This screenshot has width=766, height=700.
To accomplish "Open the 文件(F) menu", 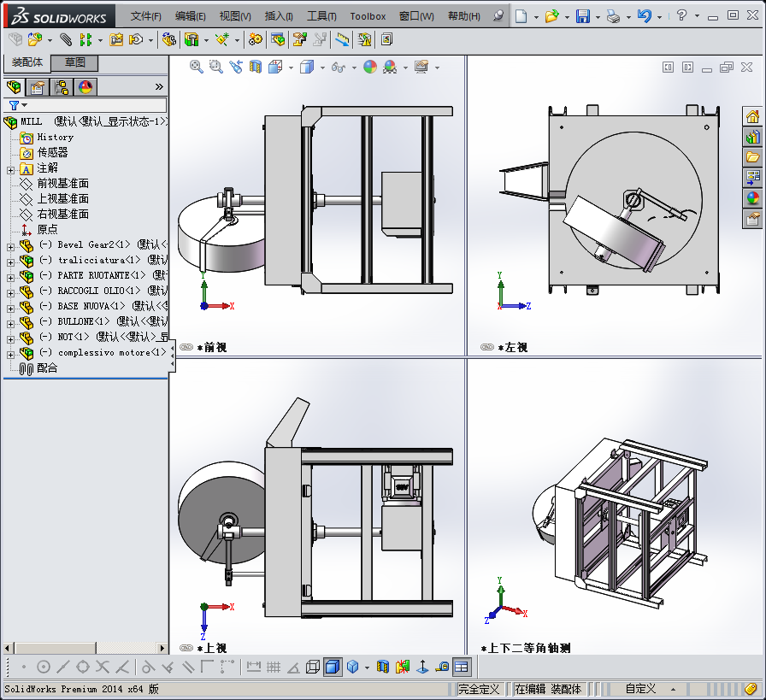I will tap(145, 16).
